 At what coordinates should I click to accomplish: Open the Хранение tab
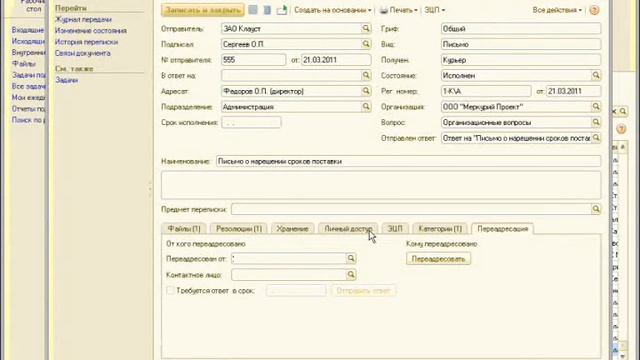click(292, 229)
